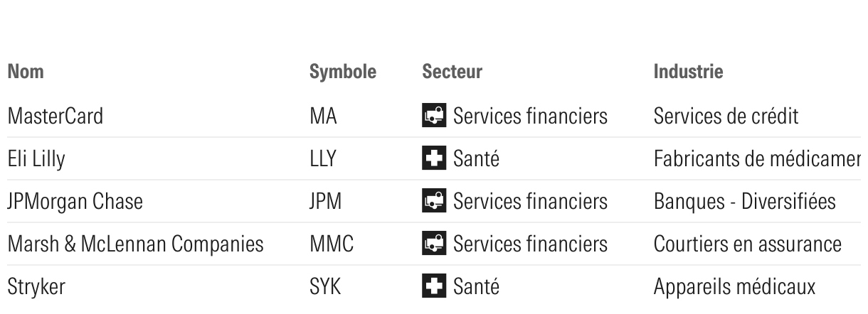The height and width of the screenshot is (314, 868).
Task: Click the SYK ticker symbol
Action: 326,286
